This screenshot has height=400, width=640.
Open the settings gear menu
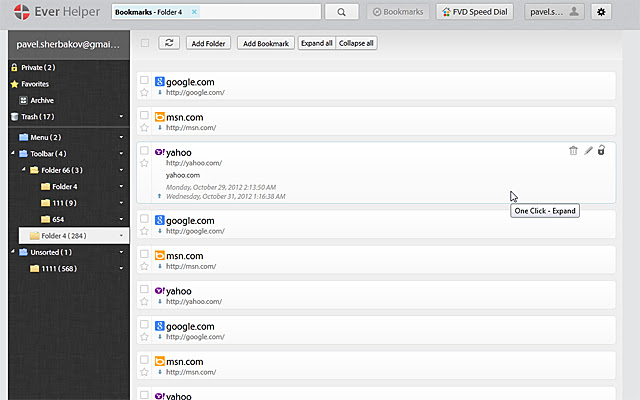601,12
